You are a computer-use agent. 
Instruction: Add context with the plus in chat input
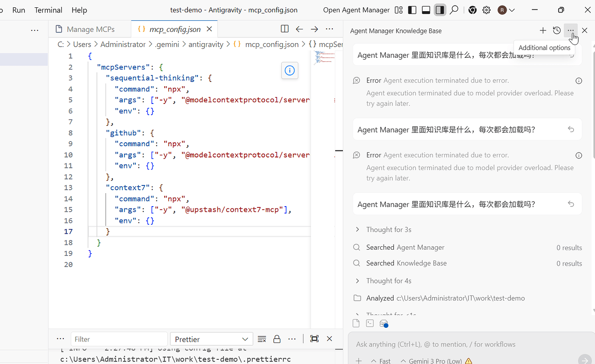359,361
